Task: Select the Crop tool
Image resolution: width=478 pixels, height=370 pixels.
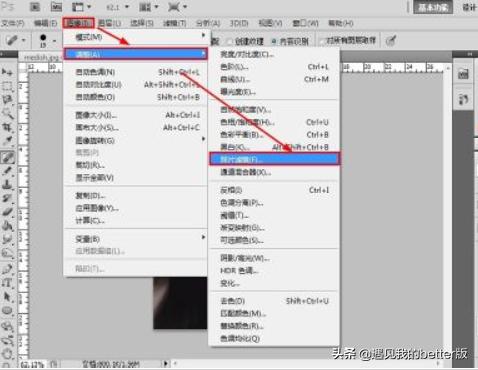Action: click(7, 127)
